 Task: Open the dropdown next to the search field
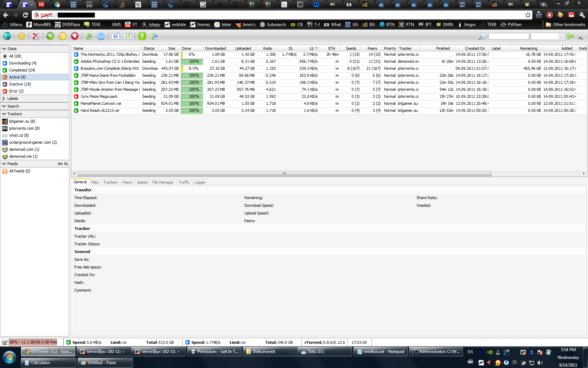[561, 36]
